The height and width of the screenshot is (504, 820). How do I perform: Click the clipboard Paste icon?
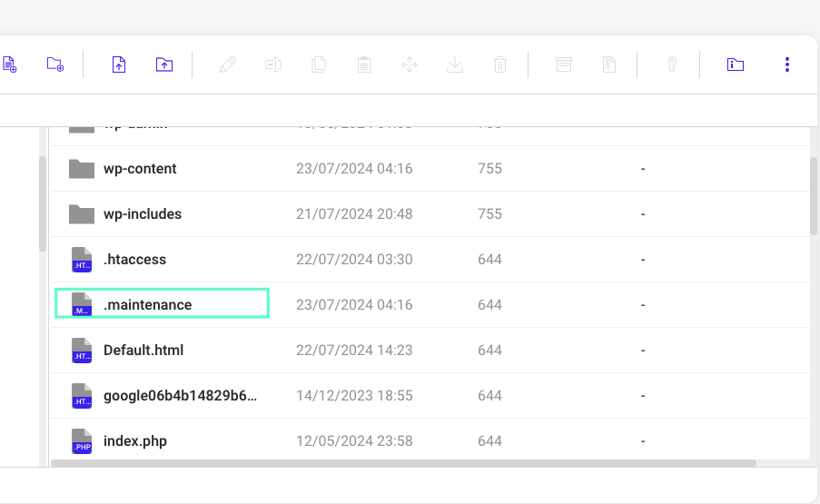pyautogui.click(x=364, y=64)
